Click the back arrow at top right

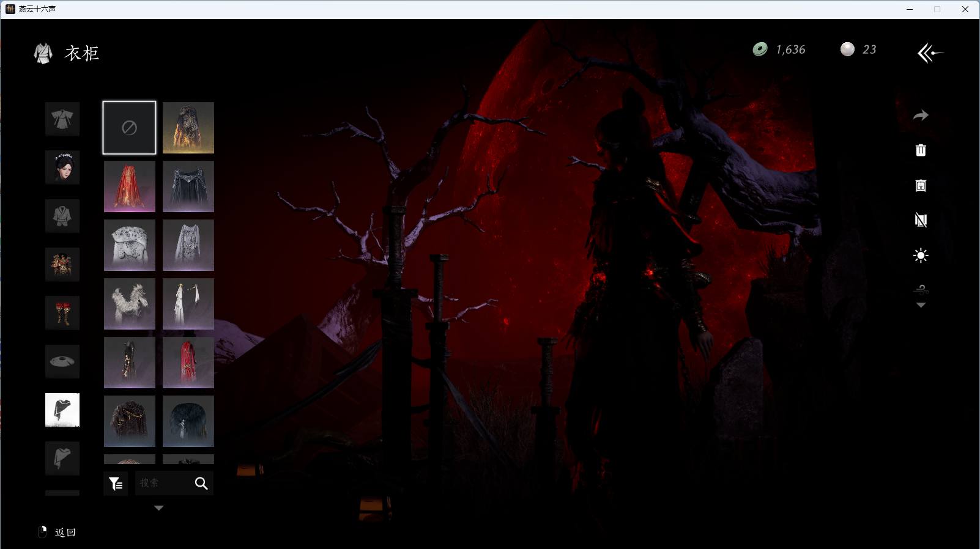930,53
